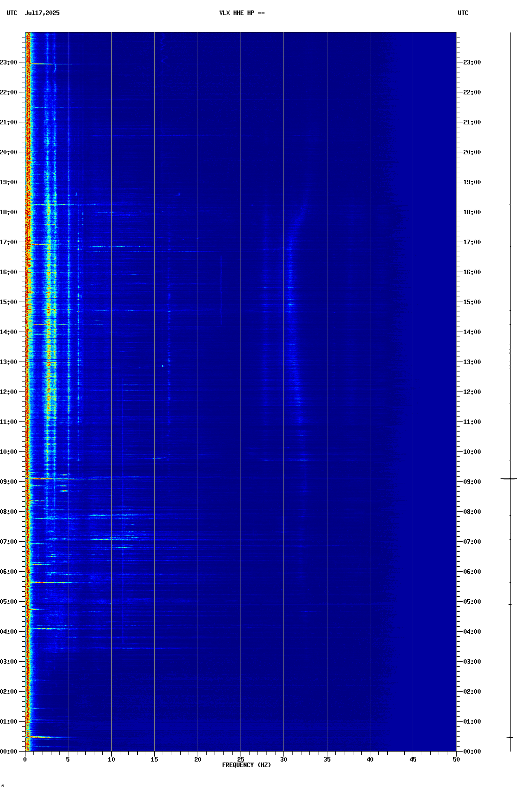The height and width of the screenshot is (791, 532).
Task: Click the FREQUENCY (HZ) axis title
Action: tap(247, 765)
